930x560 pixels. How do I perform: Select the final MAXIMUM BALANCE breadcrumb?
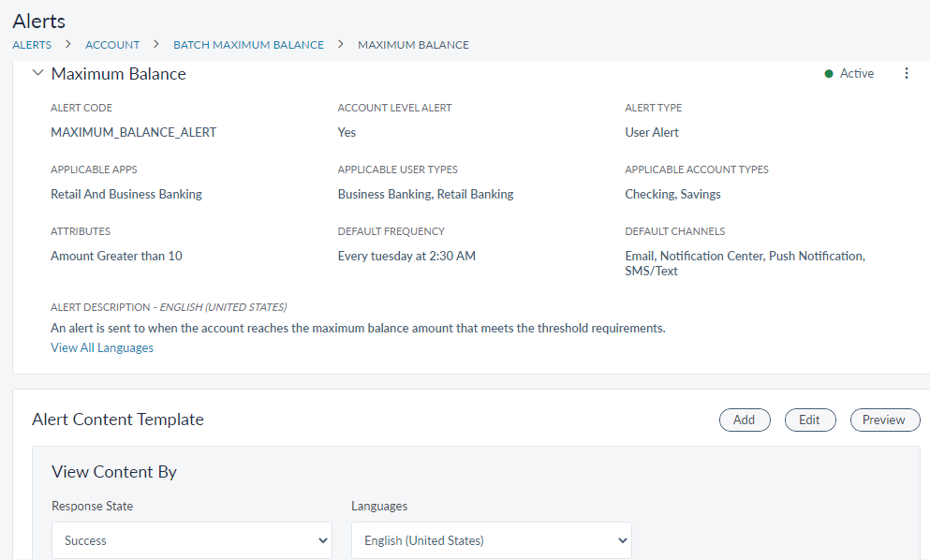coord(413,45)
